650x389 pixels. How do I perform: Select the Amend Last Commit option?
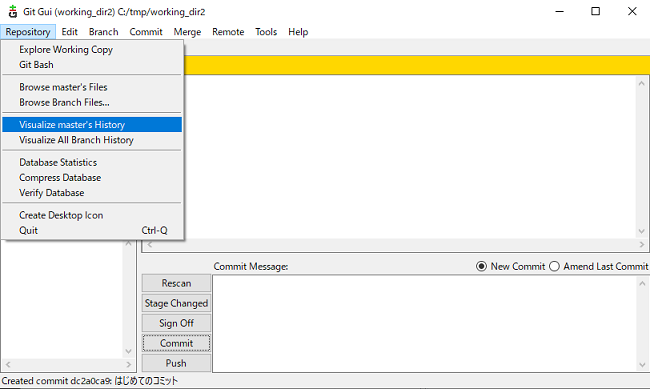pos(599,266)
